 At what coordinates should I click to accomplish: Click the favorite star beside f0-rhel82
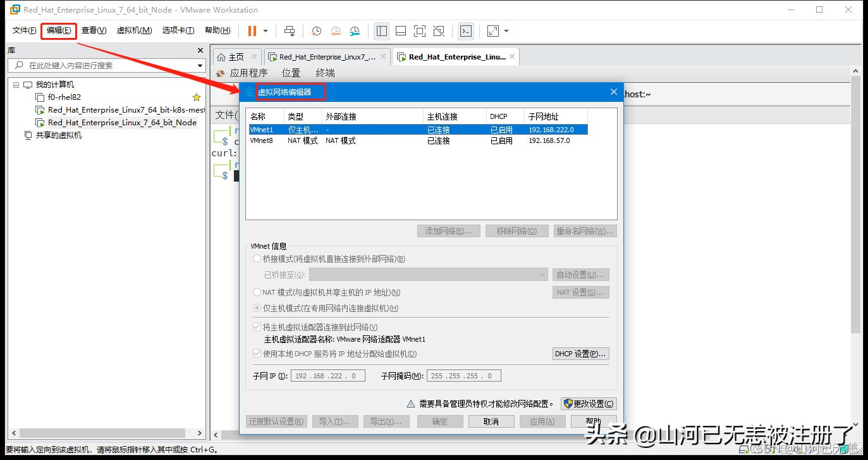pos(197,97)
